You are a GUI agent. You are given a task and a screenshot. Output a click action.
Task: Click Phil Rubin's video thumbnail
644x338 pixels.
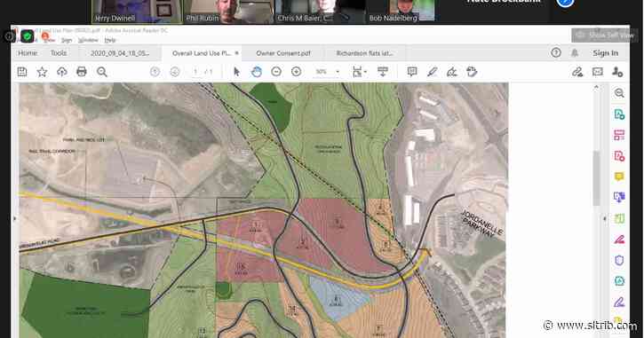[228, 12]
